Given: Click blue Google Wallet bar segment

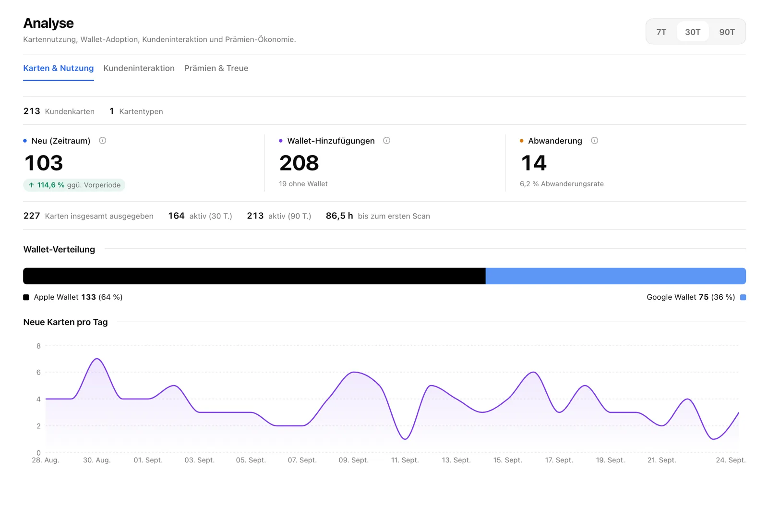Looking at the screenshot, I should (616, 276).
